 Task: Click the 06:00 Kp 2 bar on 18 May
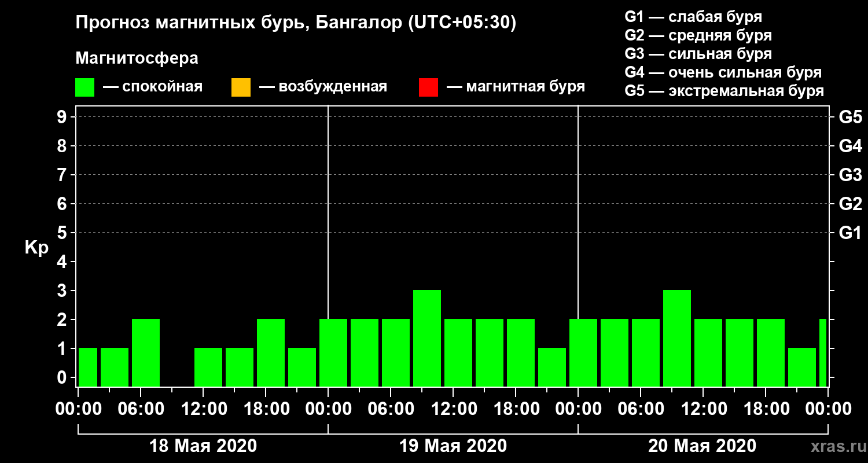point(146,352)
